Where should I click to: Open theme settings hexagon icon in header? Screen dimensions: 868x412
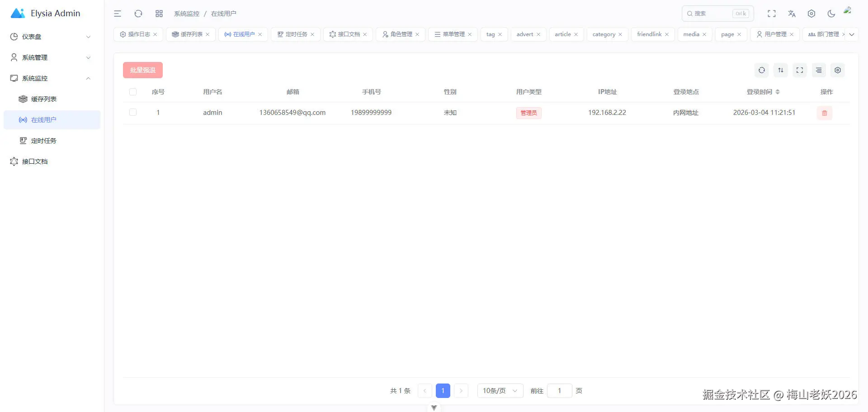(x=811, y=14)
